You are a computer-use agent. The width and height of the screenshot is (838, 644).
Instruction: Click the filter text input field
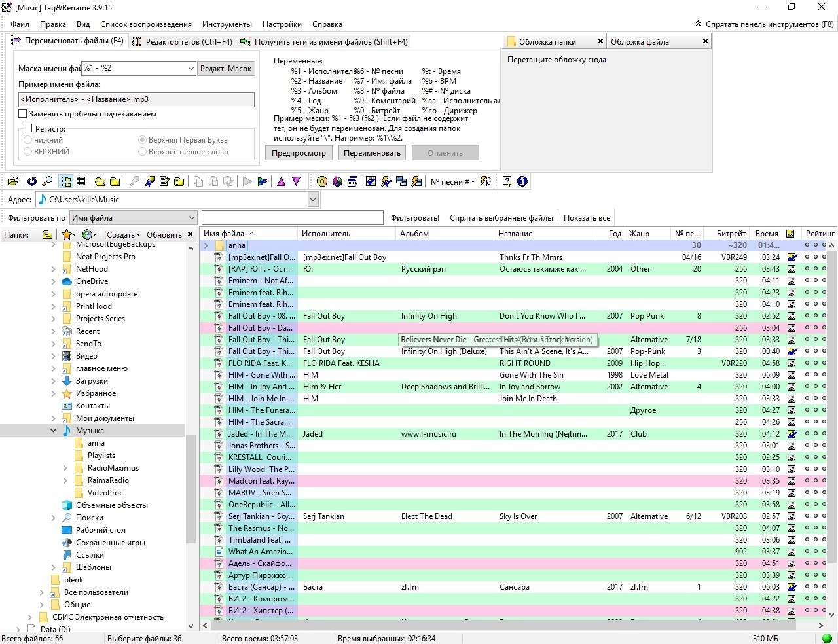[292, 218]
